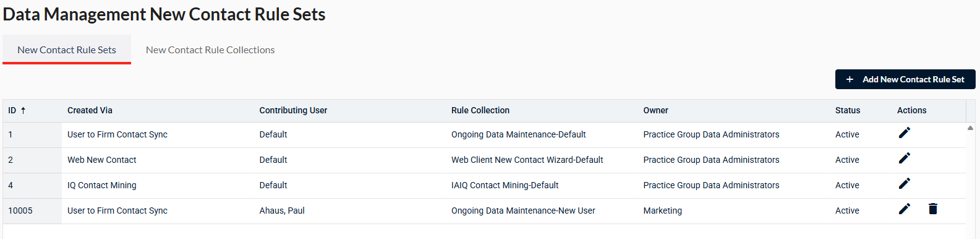Click the table scrollbar up arrow
The image size is (980, 239).
point(970,128)
